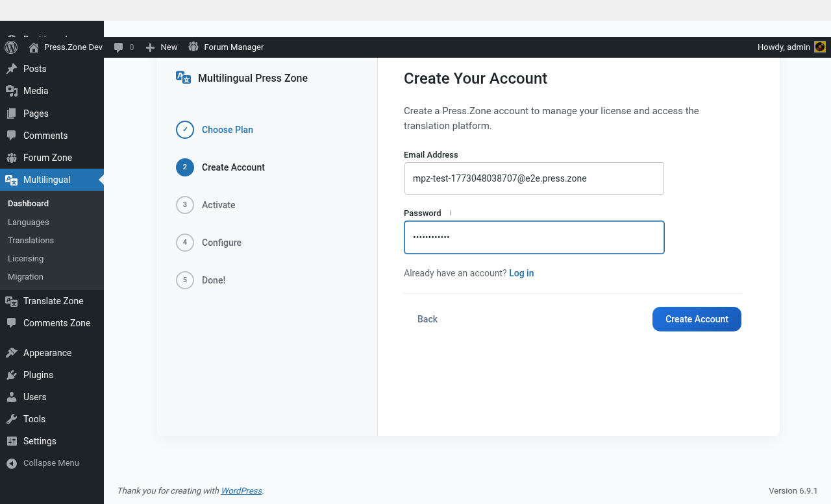831x504 pixels.
Task: Open the Howdy, admin account menu
Action: [x=791, y=47]
